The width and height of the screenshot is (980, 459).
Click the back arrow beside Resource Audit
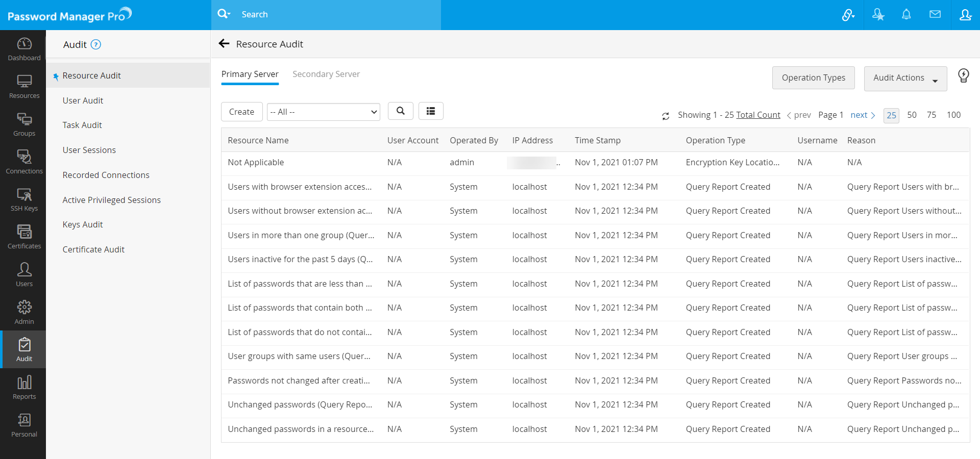coord(224,44)
